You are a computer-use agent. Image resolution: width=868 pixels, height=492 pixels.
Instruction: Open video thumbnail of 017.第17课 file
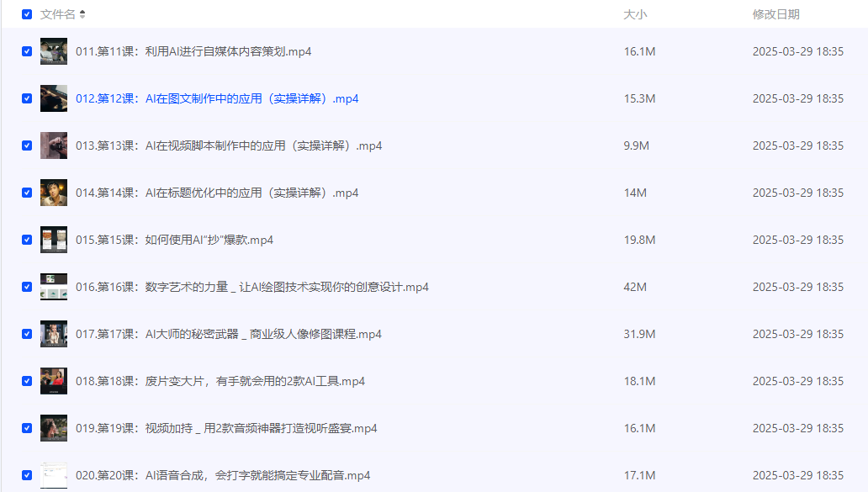point(54,334)
